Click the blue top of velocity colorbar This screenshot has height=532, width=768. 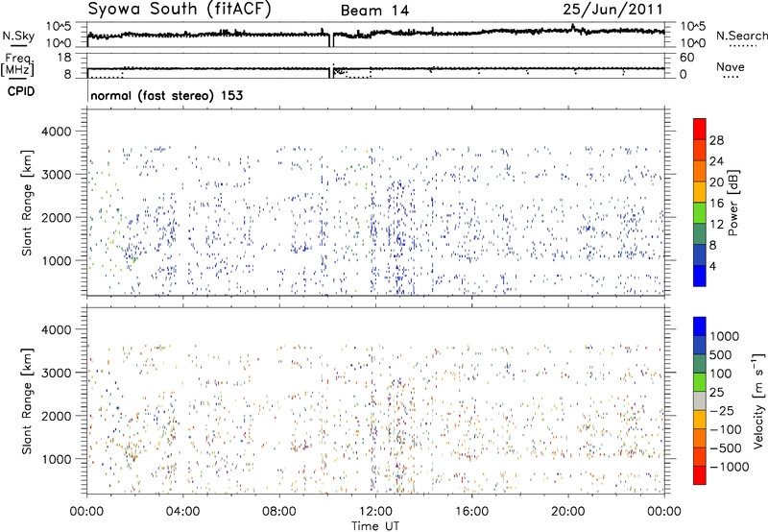tap(700, 326)
